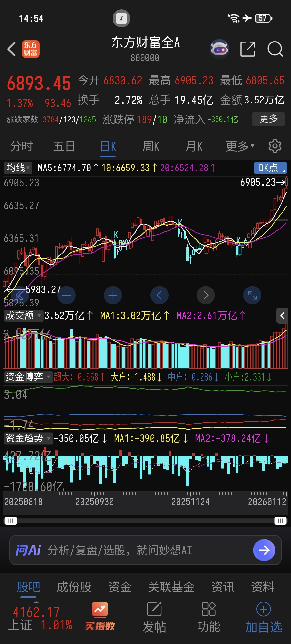Viewport: 291px width, 644px height.
Task: Tap Wi-Fi status icon
Action: coord(233,18)
